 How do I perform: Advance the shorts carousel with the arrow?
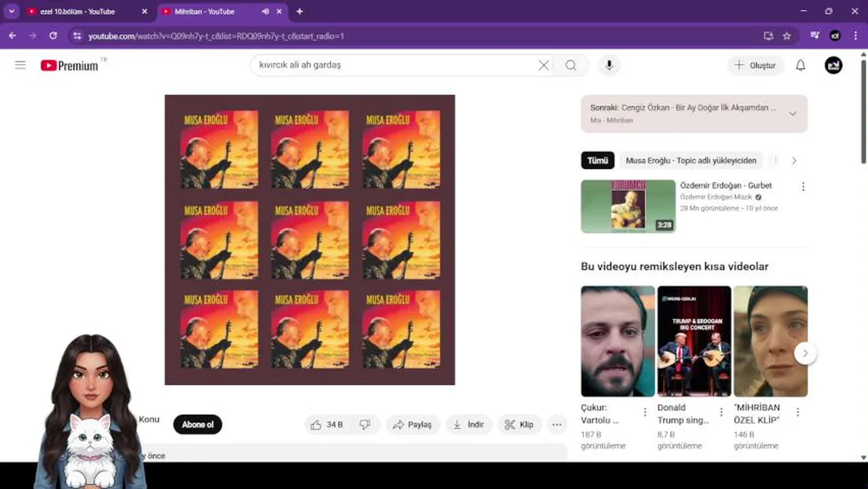pyautogui.click(x=806, y=353)
